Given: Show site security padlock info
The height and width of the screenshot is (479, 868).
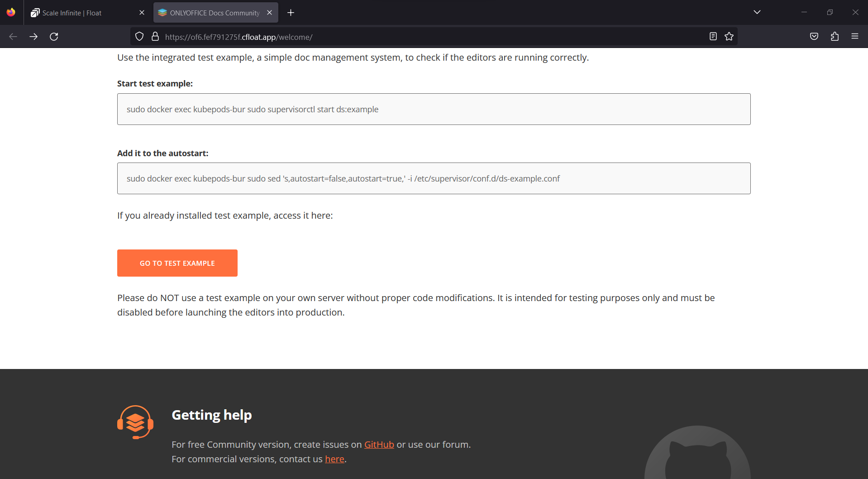Looking at the screenshot, I should click(x=155, y=37).
